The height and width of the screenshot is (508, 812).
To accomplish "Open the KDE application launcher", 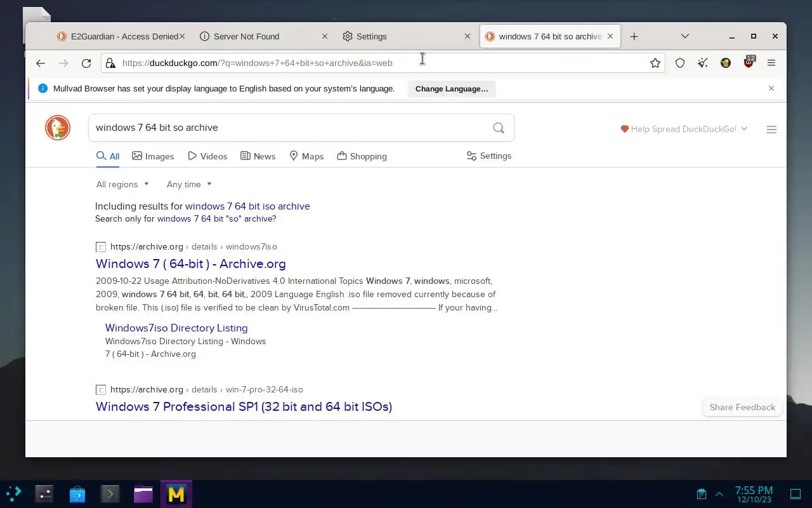I will click(13, 493).
